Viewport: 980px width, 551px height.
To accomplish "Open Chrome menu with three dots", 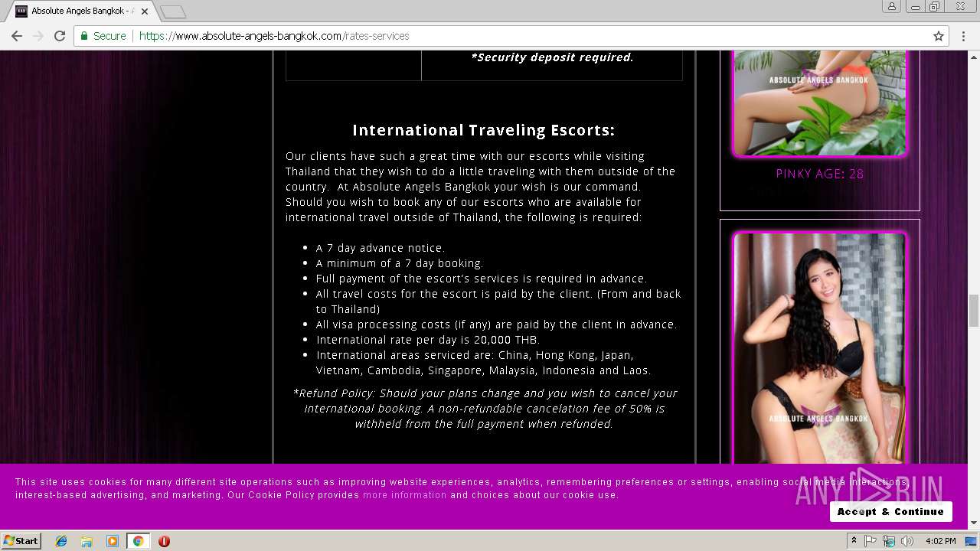I will 963,36.
